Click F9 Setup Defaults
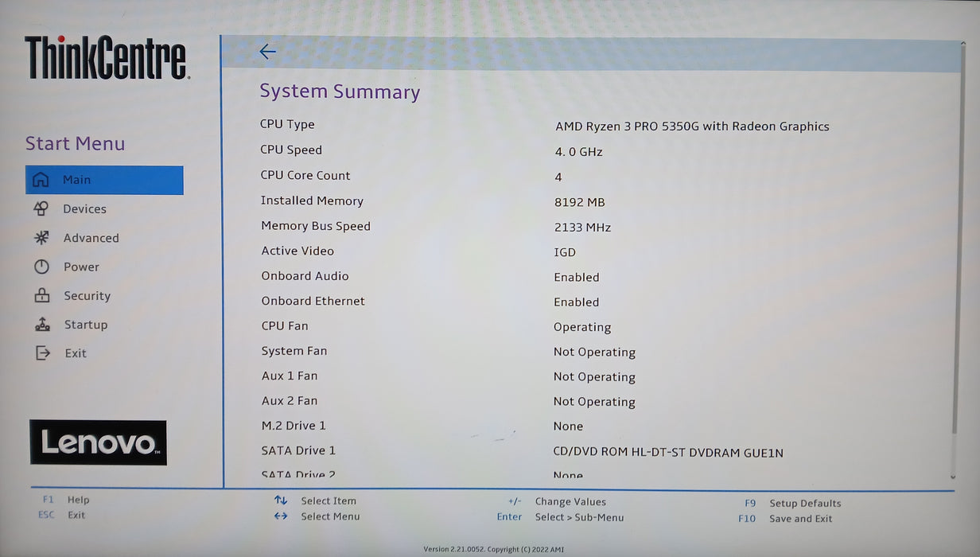Screen dimensions: 980x557 792,504
